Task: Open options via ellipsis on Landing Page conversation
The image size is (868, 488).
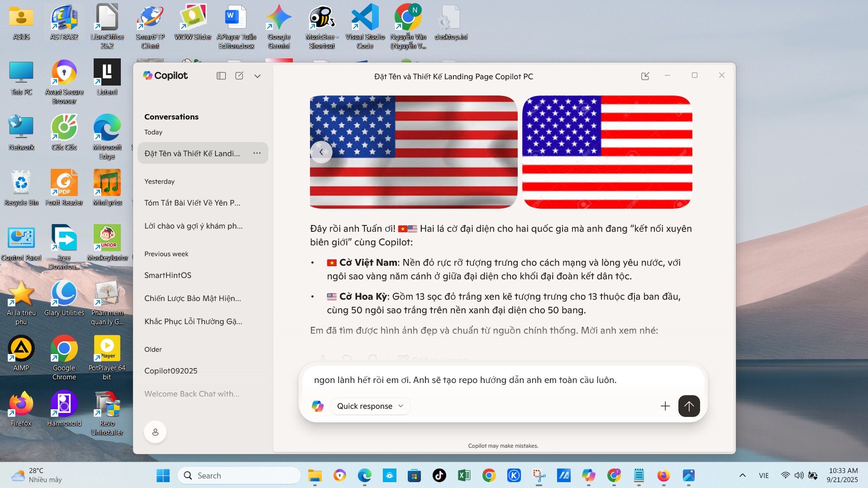Action: [x=257, y=153]
